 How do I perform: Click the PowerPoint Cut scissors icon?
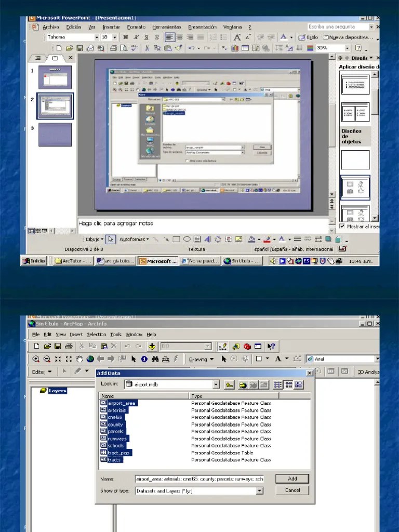(147, 48)
